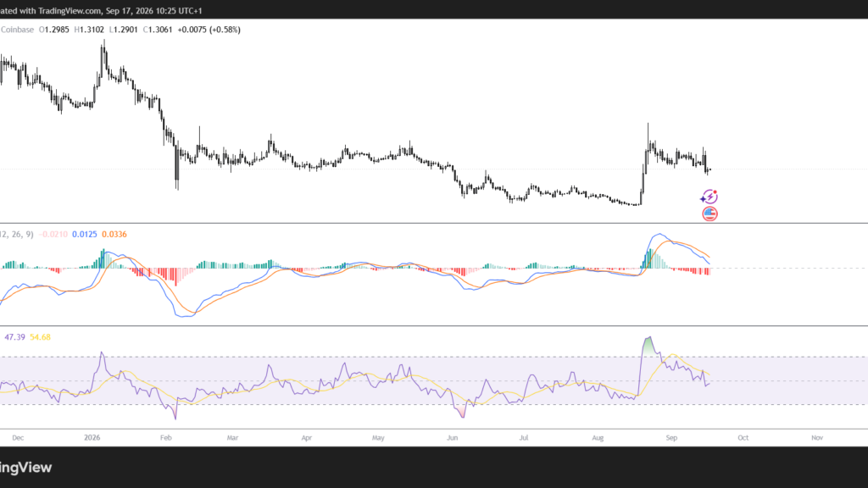Click the closing price C1.3061 value
This screenshot has height=488, width=868.
coord(158,30)
